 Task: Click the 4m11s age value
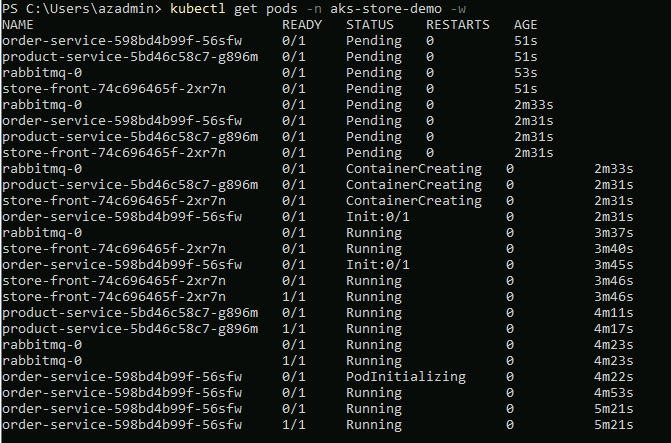613,313
